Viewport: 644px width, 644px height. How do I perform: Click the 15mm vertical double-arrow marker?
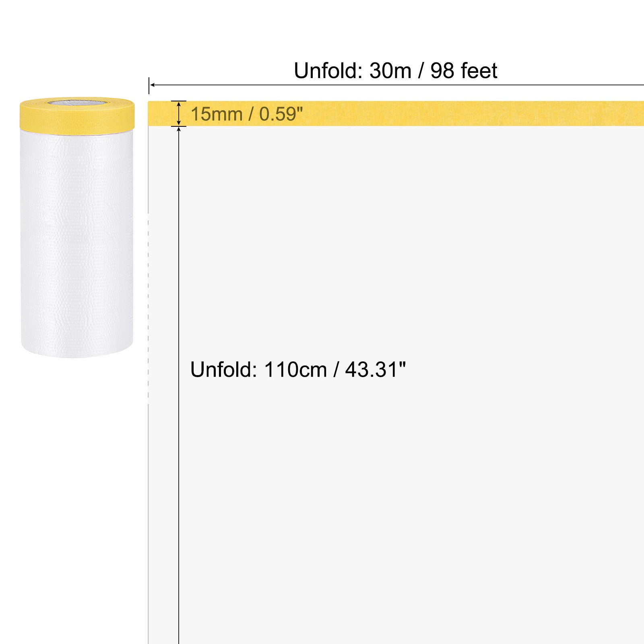click(179, 114)
